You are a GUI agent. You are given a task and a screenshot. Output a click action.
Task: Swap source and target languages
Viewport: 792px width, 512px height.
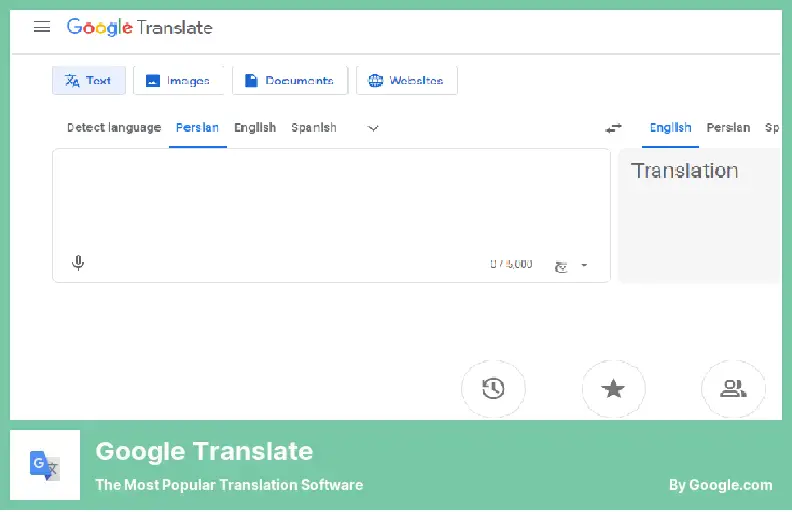click(x=613, y=128)
